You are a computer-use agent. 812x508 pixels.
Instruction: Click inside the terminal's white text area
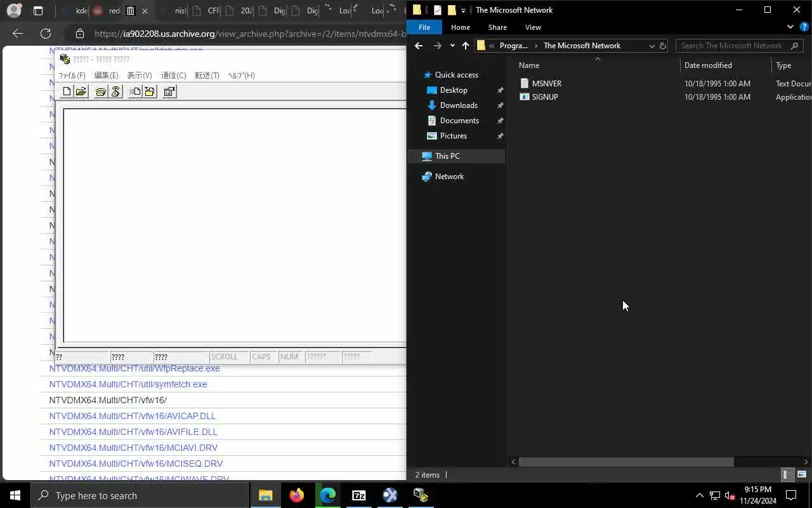pyautogui.click(x=235, y=225)
